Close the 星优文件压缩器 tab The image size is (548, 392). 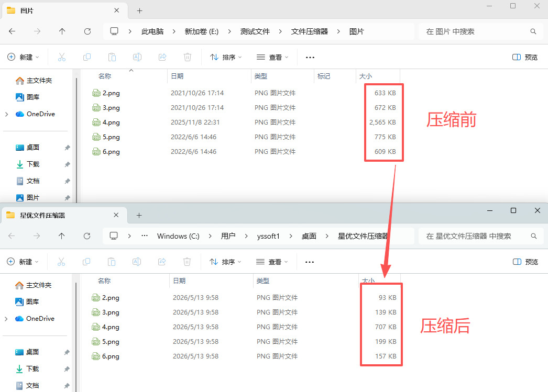116,215
